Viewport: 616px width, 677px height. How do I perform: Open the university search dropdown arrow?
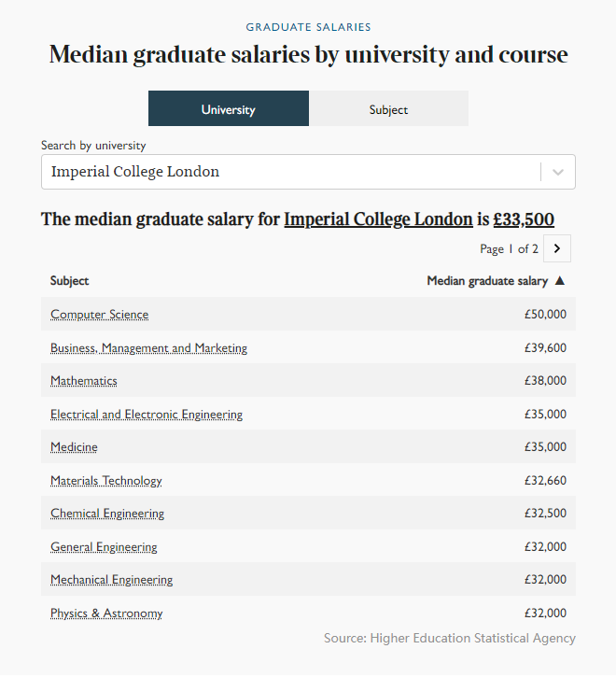click(x=558, y=172)
